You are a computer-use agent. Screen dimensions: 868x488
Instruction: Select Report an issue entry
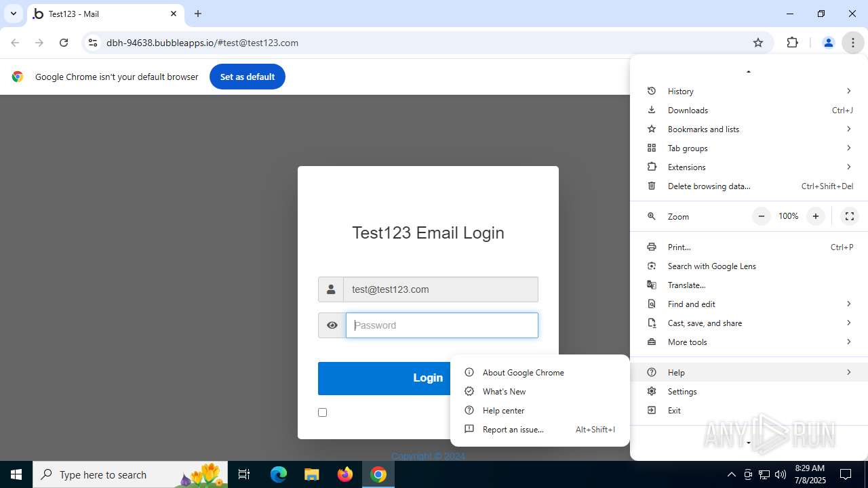click(x=540, y=429)
